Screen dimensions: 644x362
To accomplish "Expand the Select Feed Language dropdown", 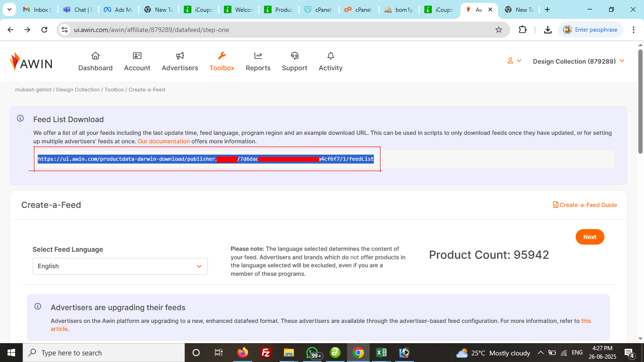I will 120,266.
